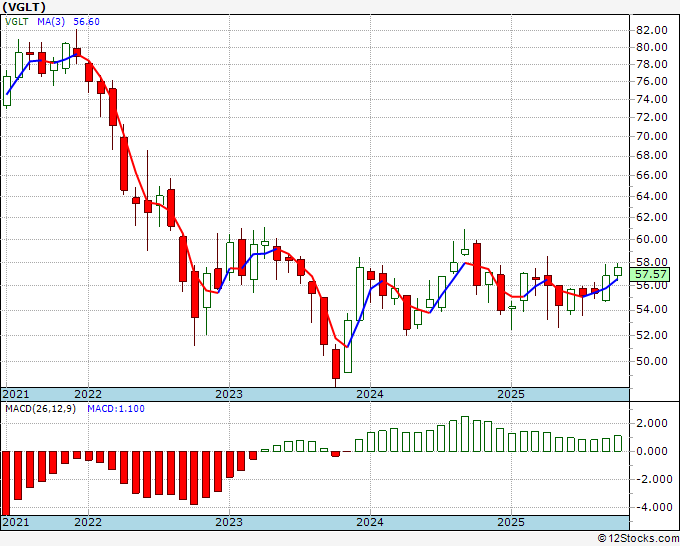
Task: Click 2022 on the price chart timeline
Action: (x=88, y=394)
